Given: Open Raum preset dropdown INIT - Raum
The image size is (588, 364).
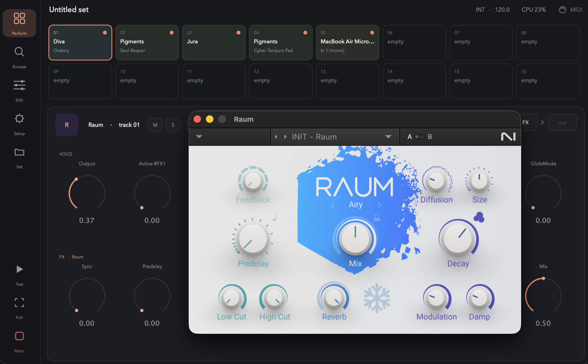Looking at the screenshot, I should [335, 137].
